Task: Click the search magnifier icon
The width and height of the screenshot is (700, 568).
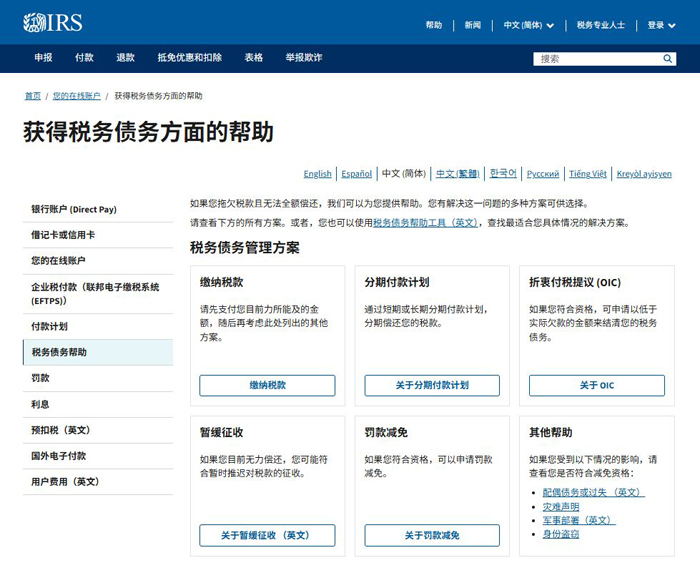Action: pyautogui.click(x=668, y=59)
